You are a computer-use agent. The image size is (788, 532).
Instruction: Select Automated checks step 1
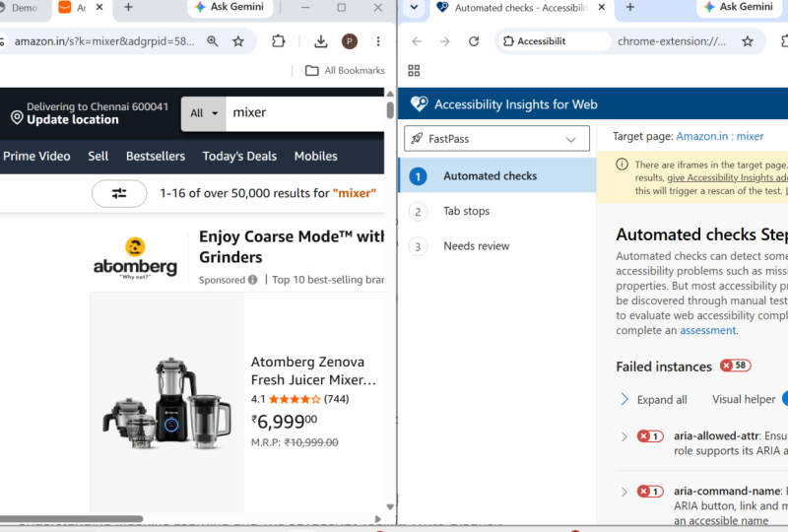tap(497, 176)
